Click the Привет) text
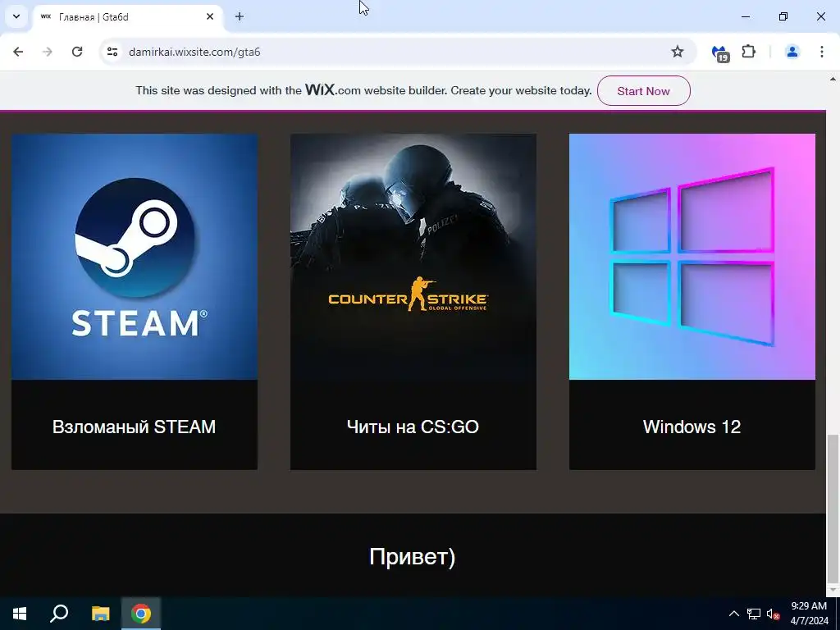Screen dimensions: 840x630 (x=412, y=557)
